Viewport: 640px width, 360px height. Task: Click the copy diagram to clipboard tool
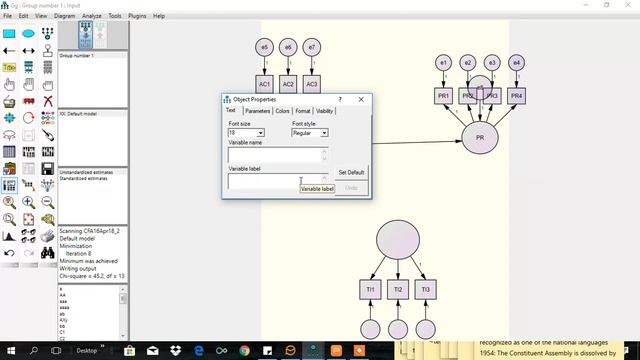(x=9, y=169)
